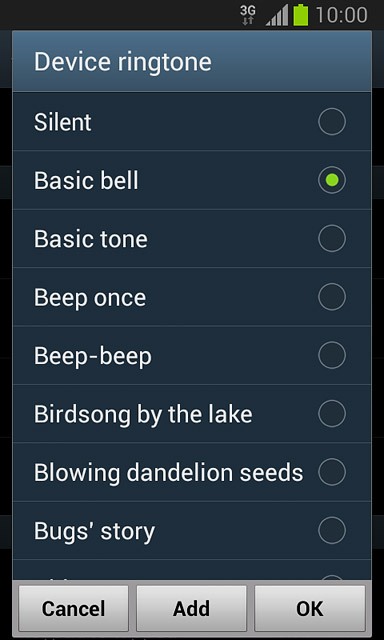The height and width of the screenshot is (640, 384).
Task: Select Birdsong by the lake radio button
Action: (332, 413)
